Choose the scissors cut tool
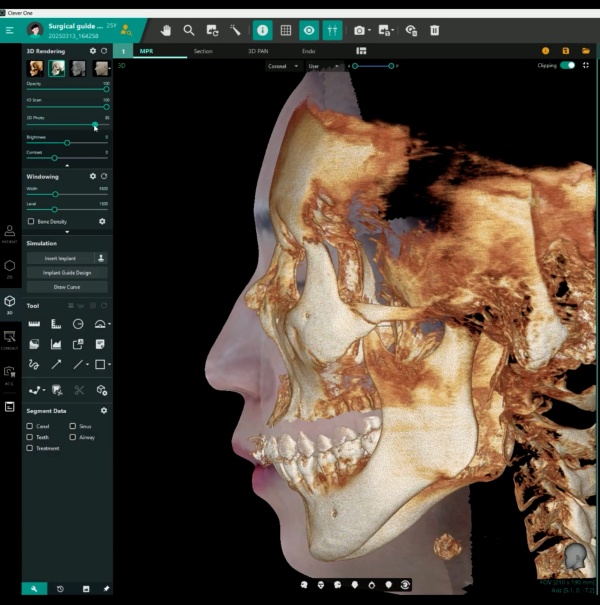Viewport: 600px width, 605px height. point(79,390)
